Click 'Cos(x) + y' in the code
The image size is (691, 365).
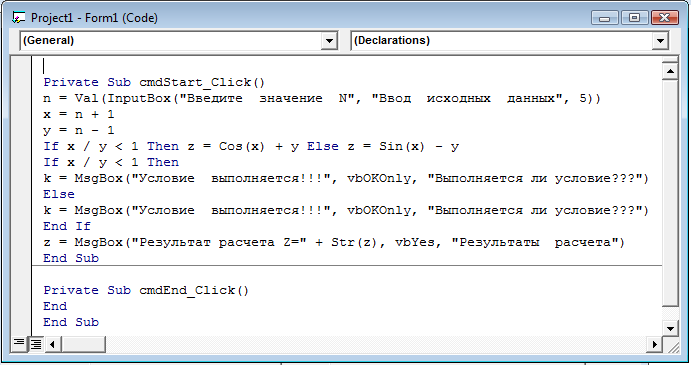[259, 146]
